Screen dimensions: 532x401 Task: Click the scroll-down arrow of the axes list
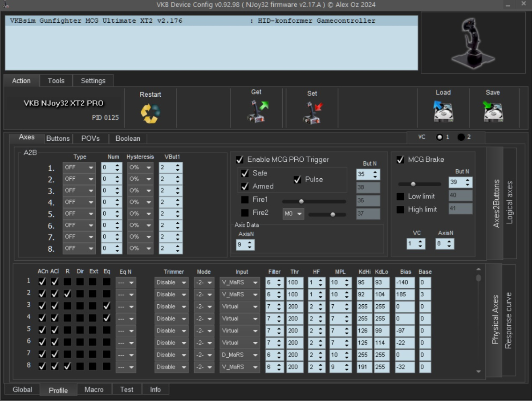pyautogui.click(x=479, y=372)
